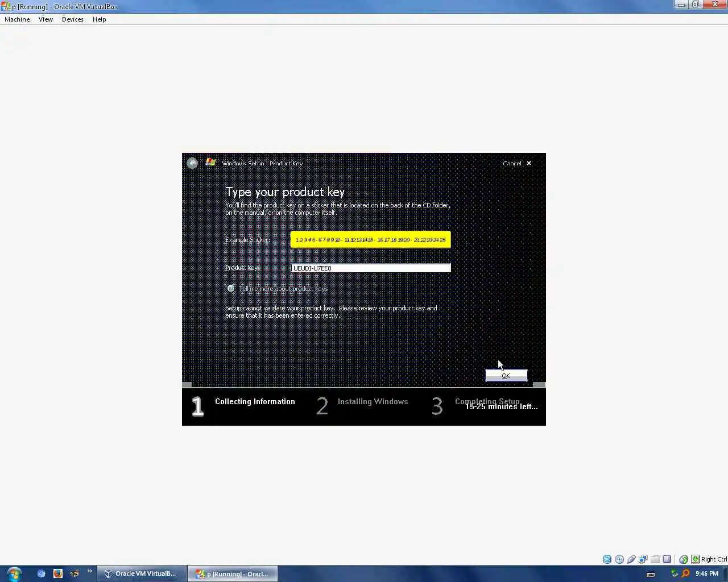Image resolution: width=728 pixels, height=582 pixels.
Task: Click the on-screen keyboard tray icon
Action: pyautogui.click(x=651, y=574)
